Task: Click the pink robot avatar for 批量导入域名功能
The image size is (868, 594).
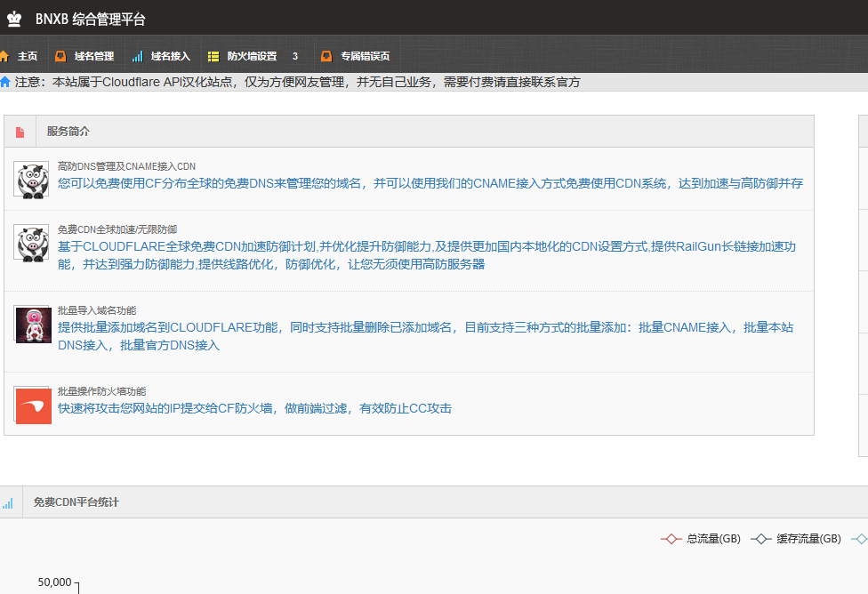Action: coord(33,325)
